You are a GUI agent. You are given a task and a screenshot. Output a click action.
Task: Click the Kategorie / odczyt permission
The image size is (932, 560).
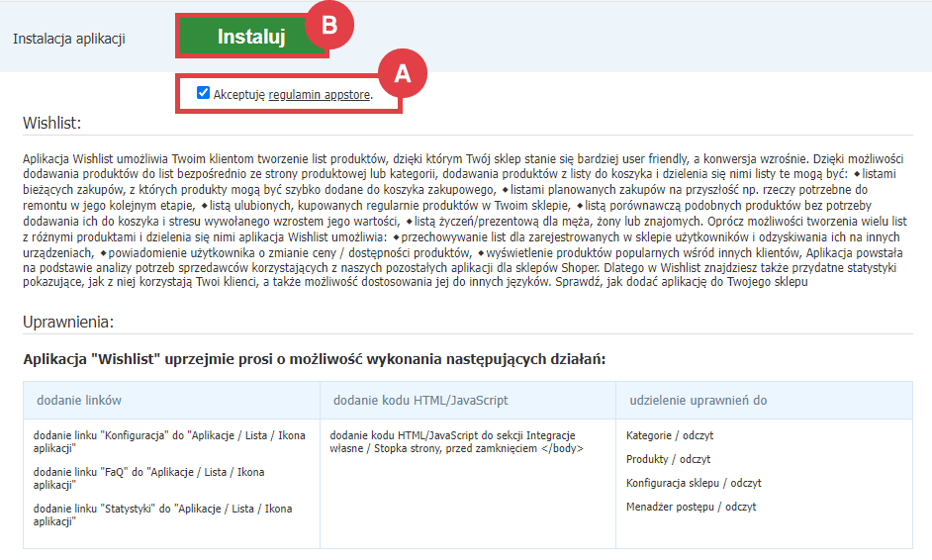point(670,435)
